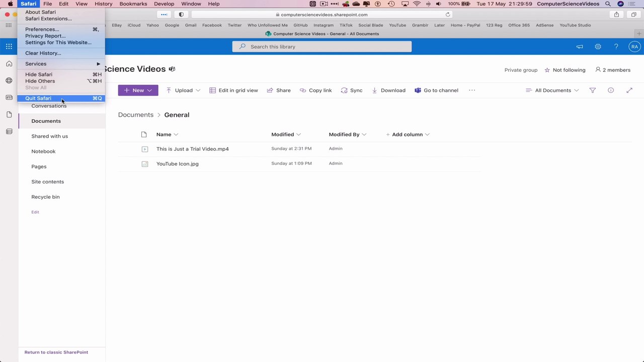Screen dimensions: 644x362
Task: Click Copy link in command bar
Action: click(315, 90)
